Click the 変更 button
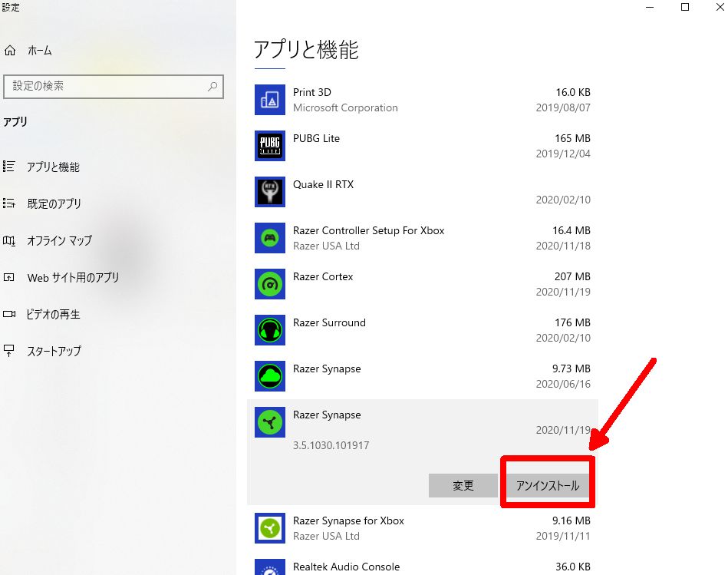Image resolution: width=728 pixels, height=575 pixels. click(x=463, y=485)
